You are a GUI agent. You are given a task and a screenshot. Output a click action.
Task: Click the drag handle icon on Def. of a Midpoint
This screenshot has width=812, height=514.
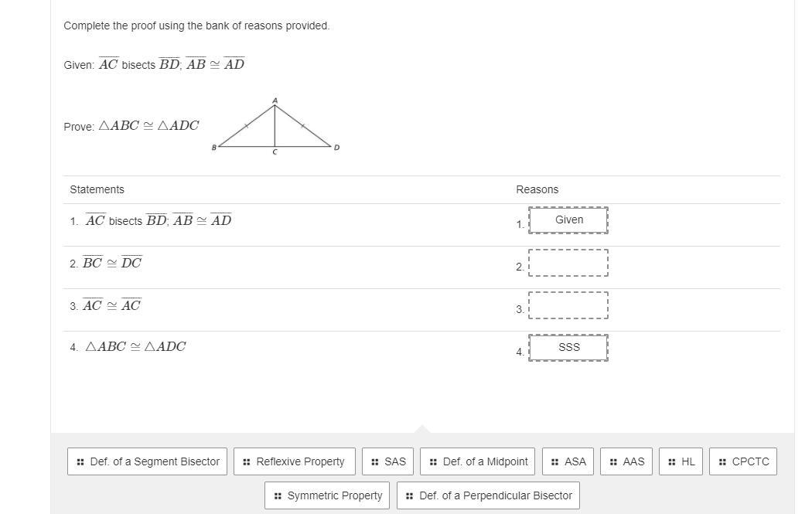(433, 461)
